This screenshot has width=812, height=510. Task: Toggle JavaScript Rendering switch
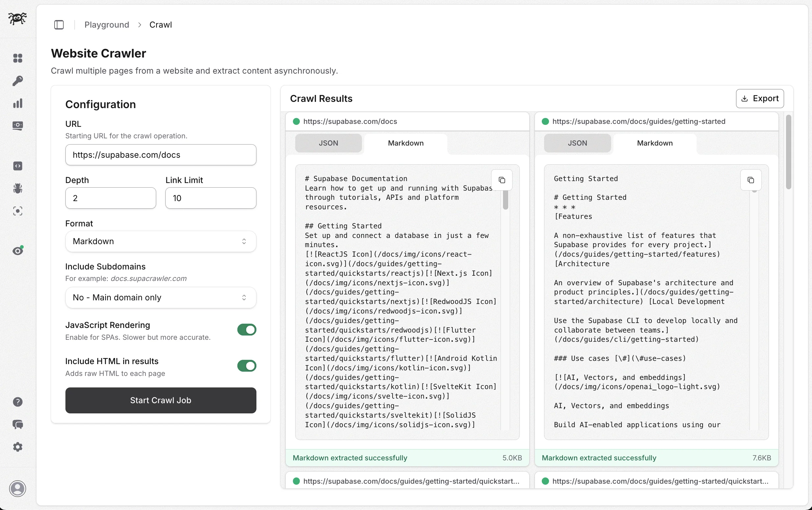pyautogui.click(x=247, y=330)
